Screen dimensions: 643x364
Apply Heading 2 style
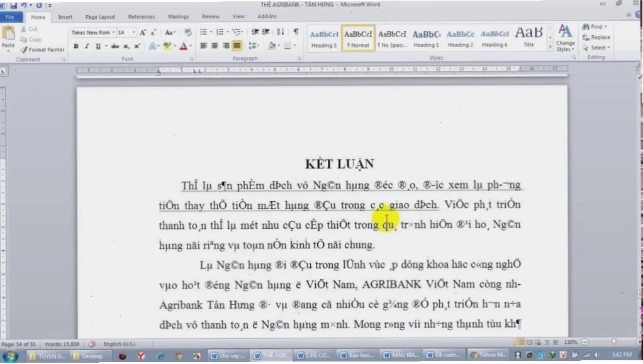[x=461, y=38]
